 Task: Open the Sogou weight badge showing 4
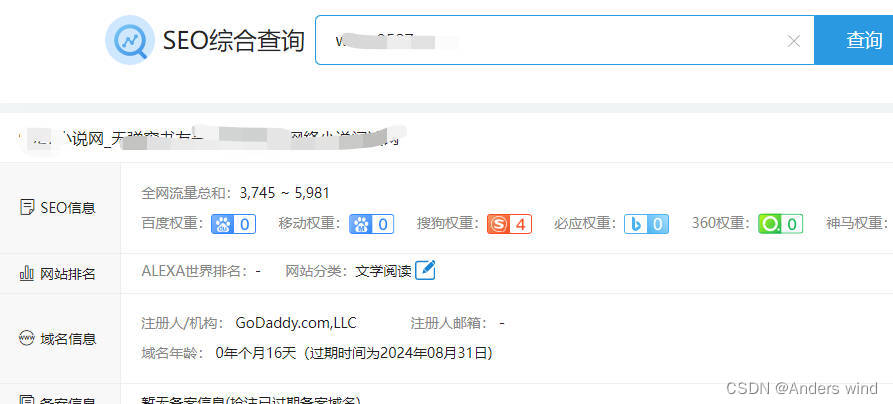click(x=509, y=224)
